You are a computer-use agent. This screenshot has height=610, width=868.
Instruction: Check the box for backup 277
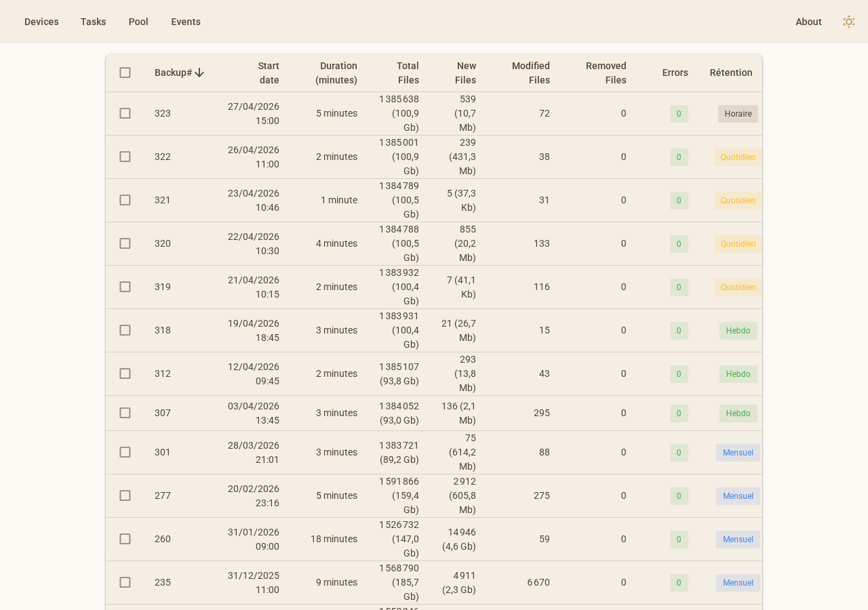point(125,495)
